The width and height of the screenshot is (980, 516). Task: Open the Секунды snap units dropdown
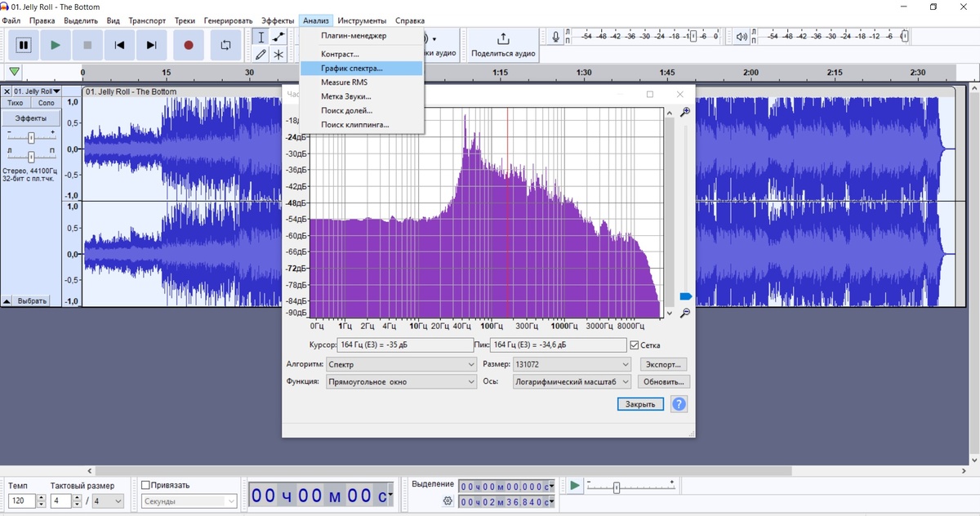189,500
